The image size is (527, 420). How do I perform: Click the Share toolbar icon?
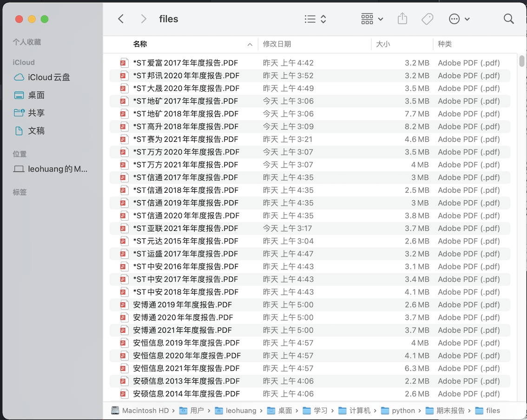point(402,19)
